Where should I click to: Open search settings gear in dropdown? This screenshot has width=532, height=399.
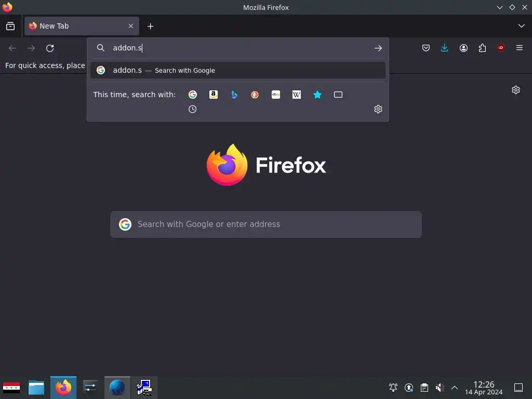[378, 109]
